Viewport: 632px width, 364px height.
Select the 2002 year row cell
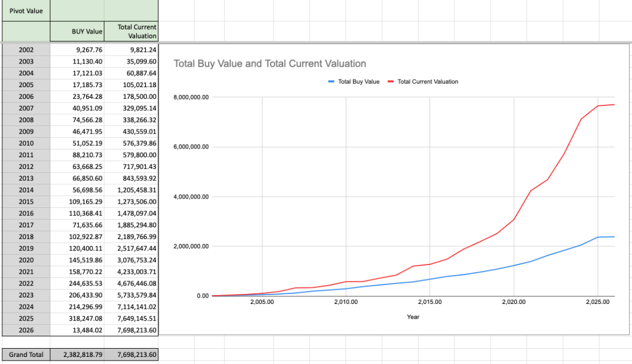pos(26,49)
